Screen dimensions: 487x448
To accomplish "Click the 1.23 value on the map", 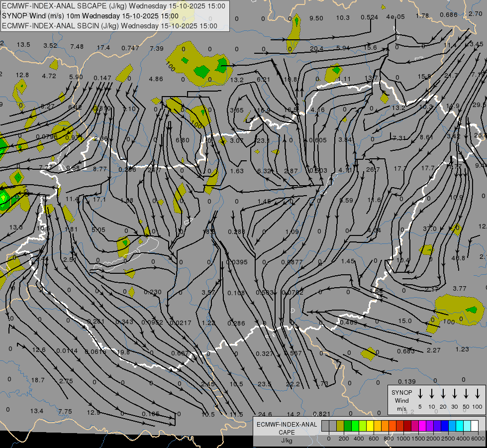I will coord(462,349).
